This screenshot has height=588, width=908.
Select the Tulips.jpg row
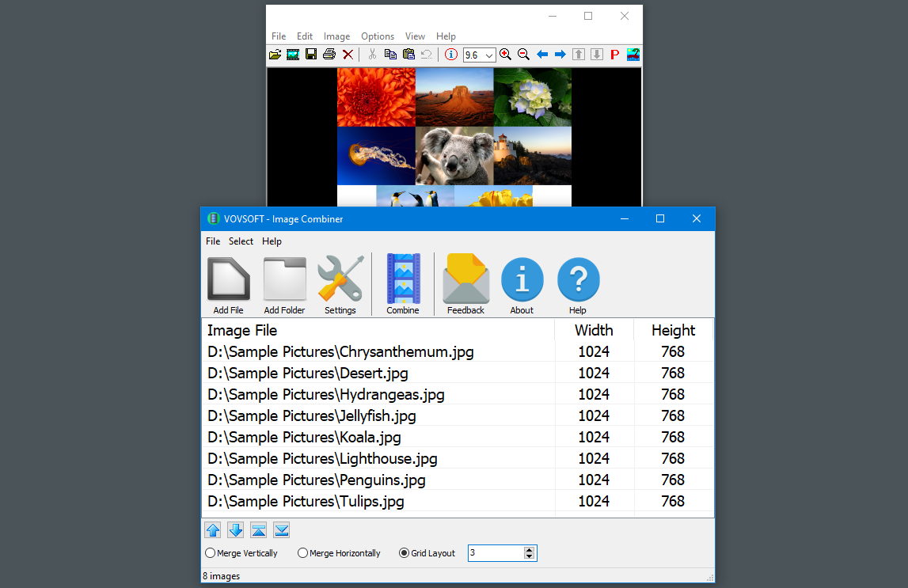pyautogui.click(x=458, y=501)
